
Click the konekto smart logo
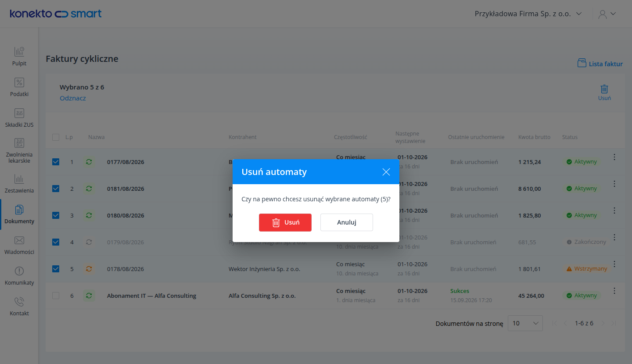(56, 14)
